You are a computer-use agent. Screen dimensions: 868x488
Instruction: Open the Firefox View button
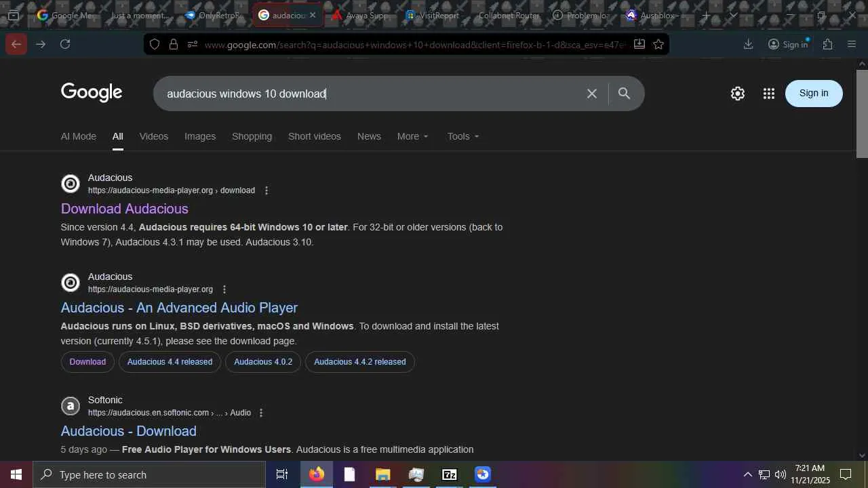point(14,15)
